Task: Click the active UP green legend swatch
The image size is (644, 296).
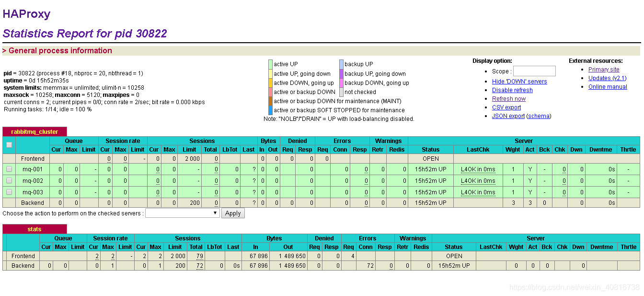Action: point(270,64)
